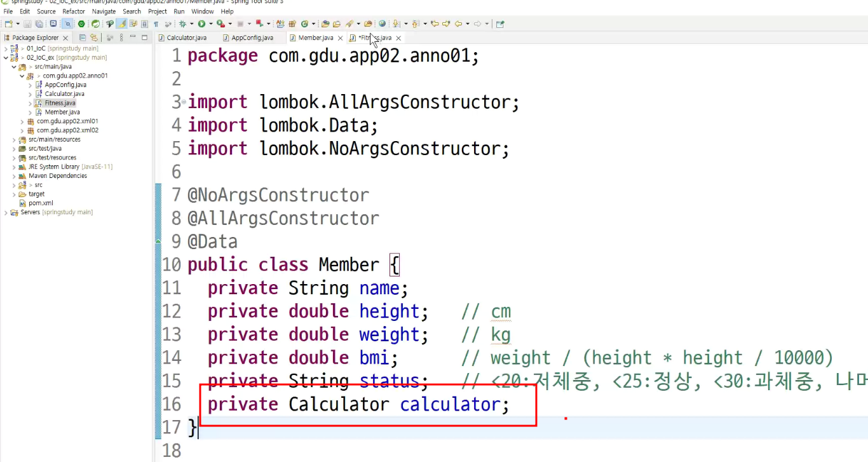The image size is (868, 462).
Task: Click the New file toolbar icon
Action: point(8,24)
